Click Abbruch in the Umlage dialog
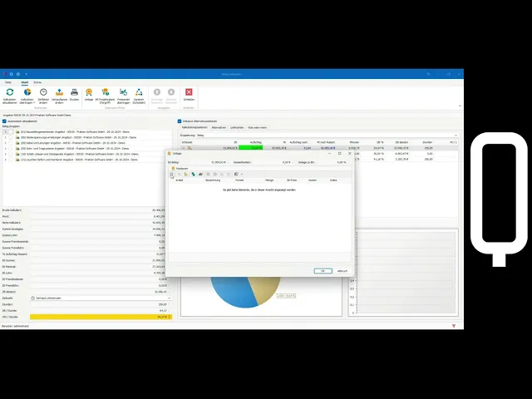Image resolution: width=532 pixels, height=399 pixels. pyautogui.click(x=342, y=271)
